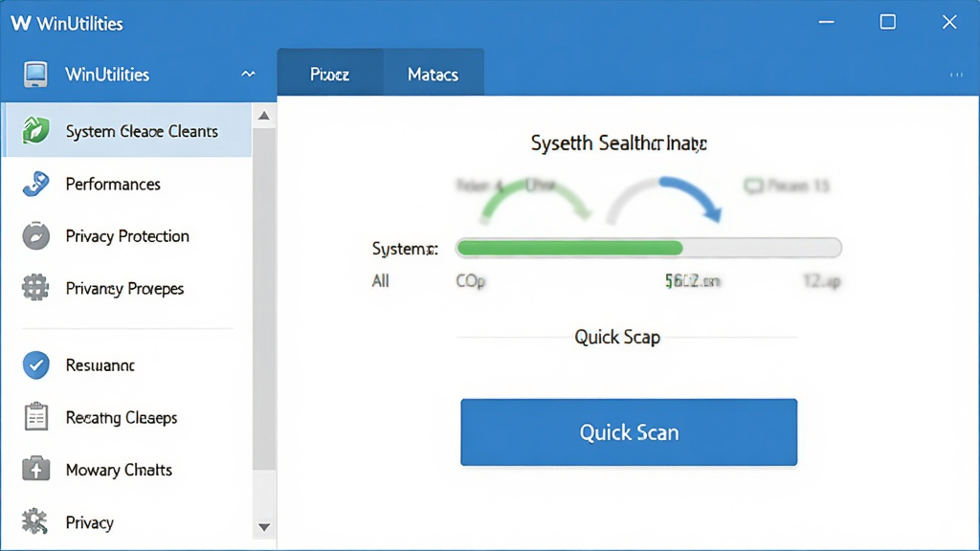980x551 pixels.
Task: Click the green arc gauge
Action: [536, 200]
